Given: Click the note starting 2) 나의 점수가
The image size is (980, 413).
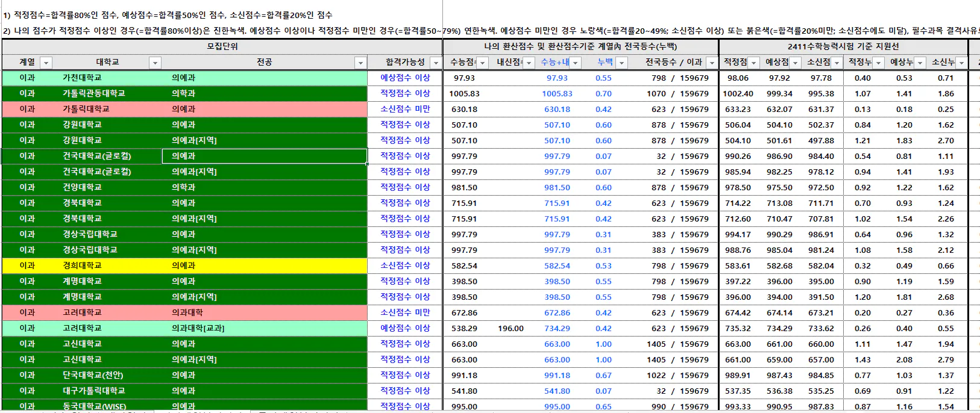Looking at the screenshot, I should tap(491, 31).
